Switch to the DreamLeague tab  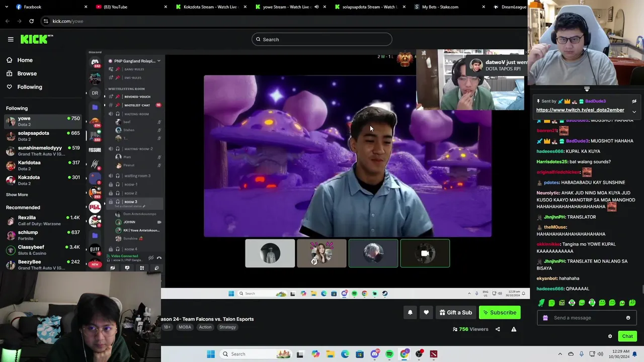pyautogui.click(x=509, y=7)
